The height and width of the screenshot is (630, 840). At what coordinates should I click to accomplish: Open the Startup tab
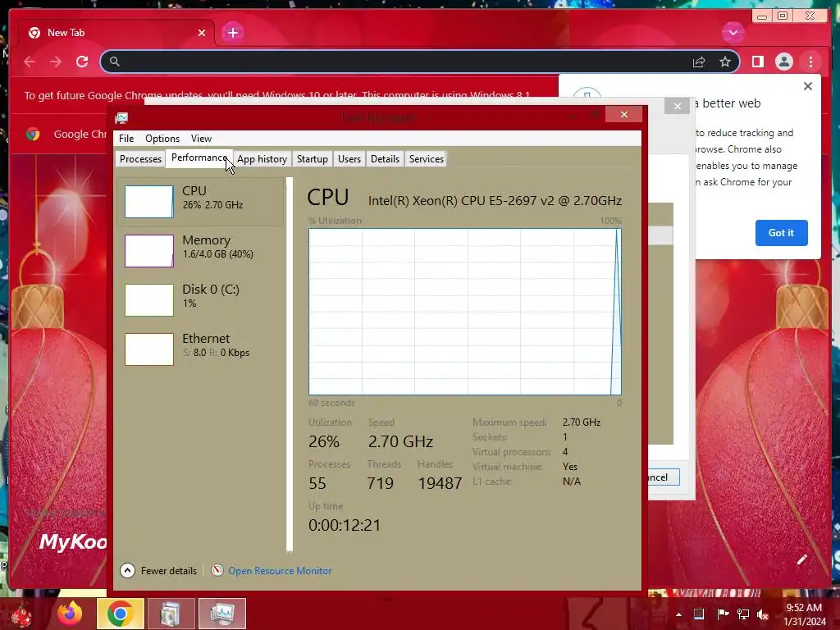(x=313, y=159)
